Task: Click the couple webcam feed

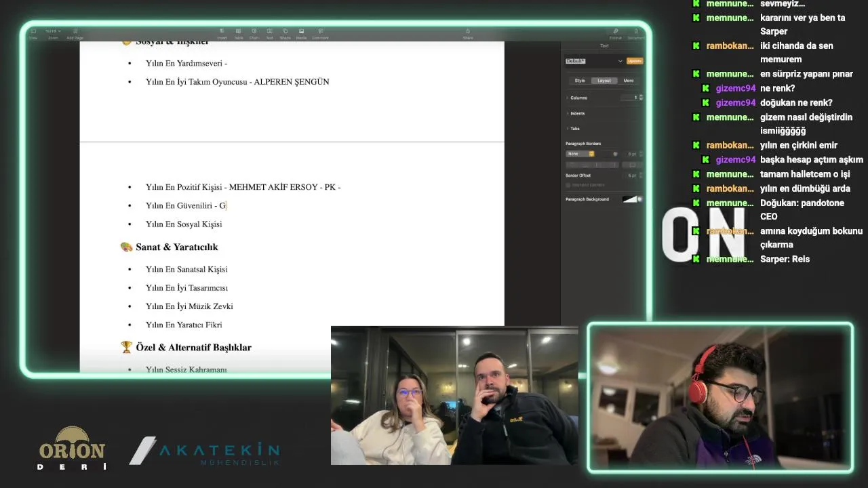Action: 454,396
